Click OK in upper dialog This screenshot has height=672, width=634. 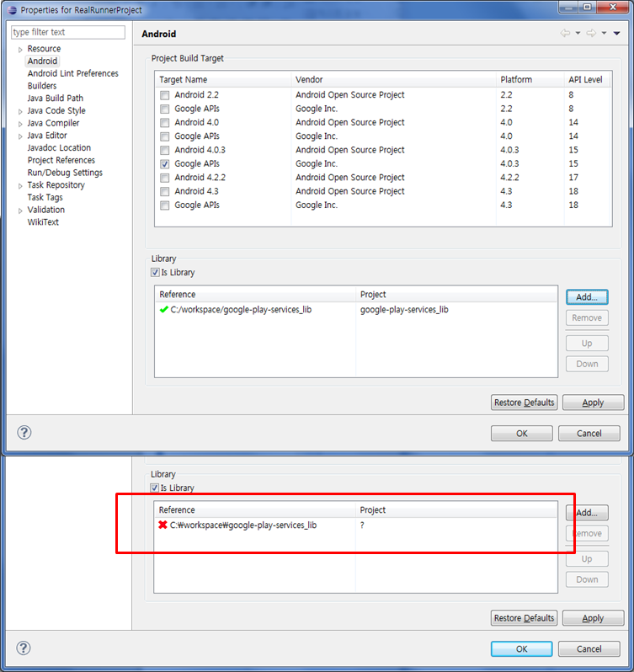coord(522,434)
